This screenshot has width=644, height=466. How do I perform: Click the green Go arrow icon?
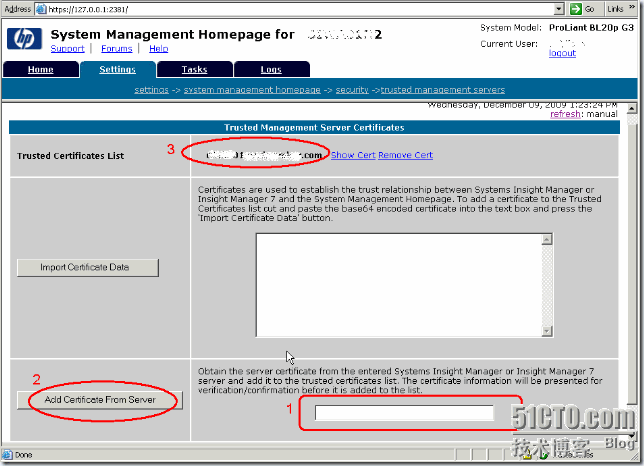(576, 9)
